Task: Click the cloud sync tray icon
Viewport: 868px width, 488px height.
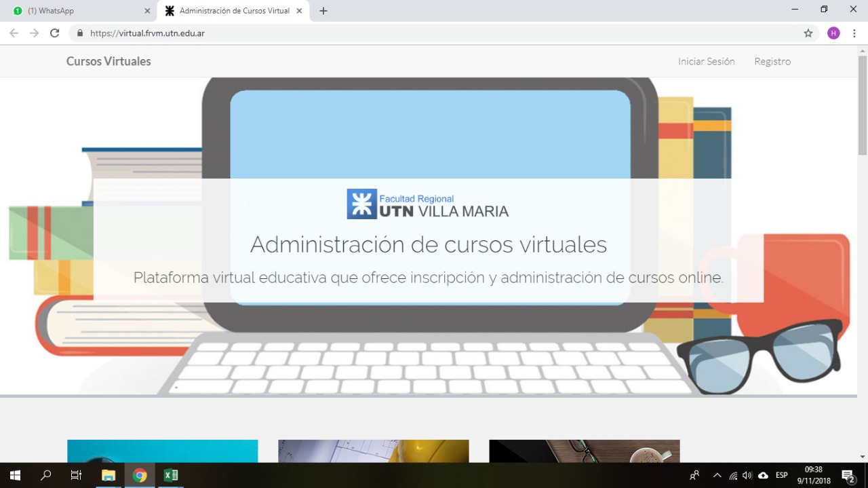Action: 763,475
